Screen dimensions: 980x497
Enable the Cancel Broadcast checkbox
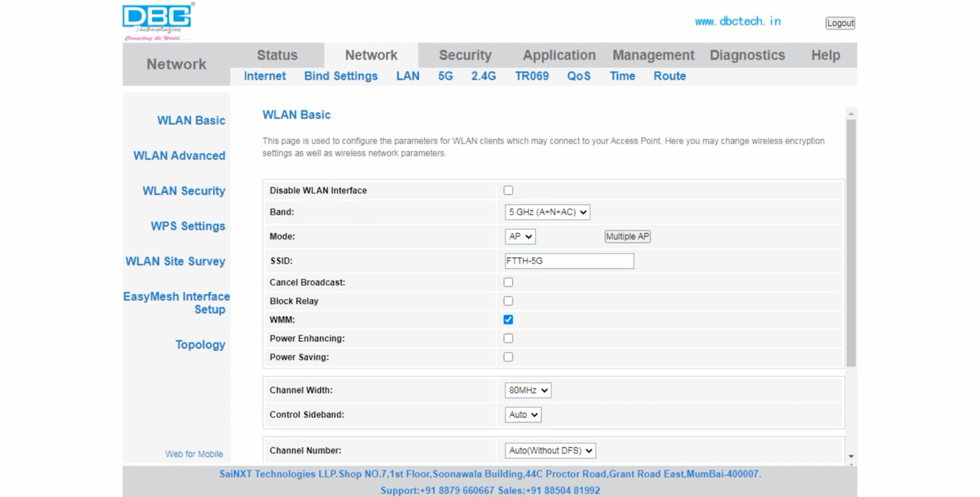[x=508, y=283]
